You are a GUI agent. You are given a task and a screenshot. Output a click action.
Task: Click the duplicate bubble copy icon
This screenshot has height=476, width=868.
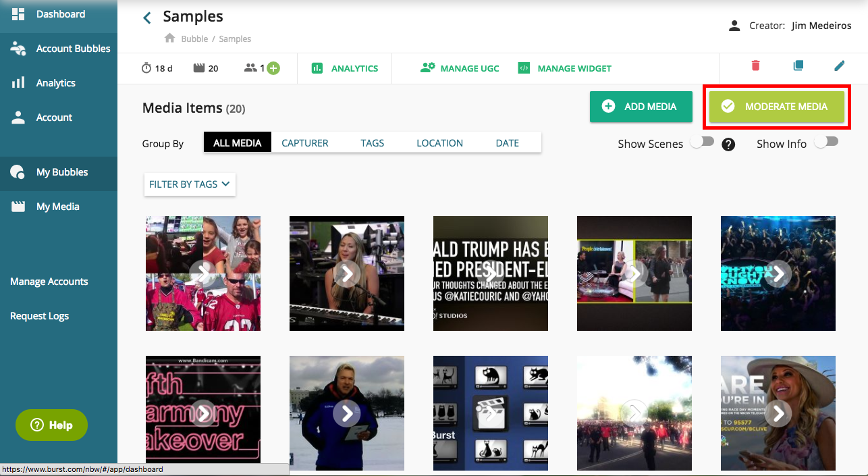click(798, 65)
